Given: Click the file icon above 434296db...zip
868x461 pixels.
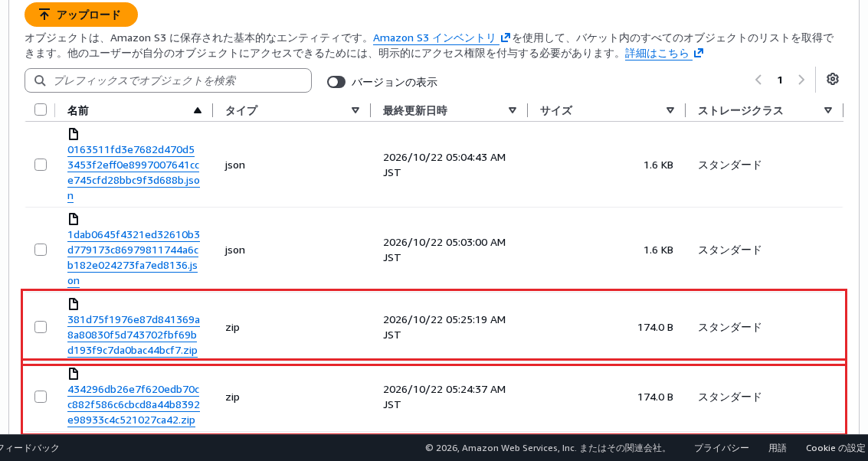Looking at the screenshot, I should point(73,374).
